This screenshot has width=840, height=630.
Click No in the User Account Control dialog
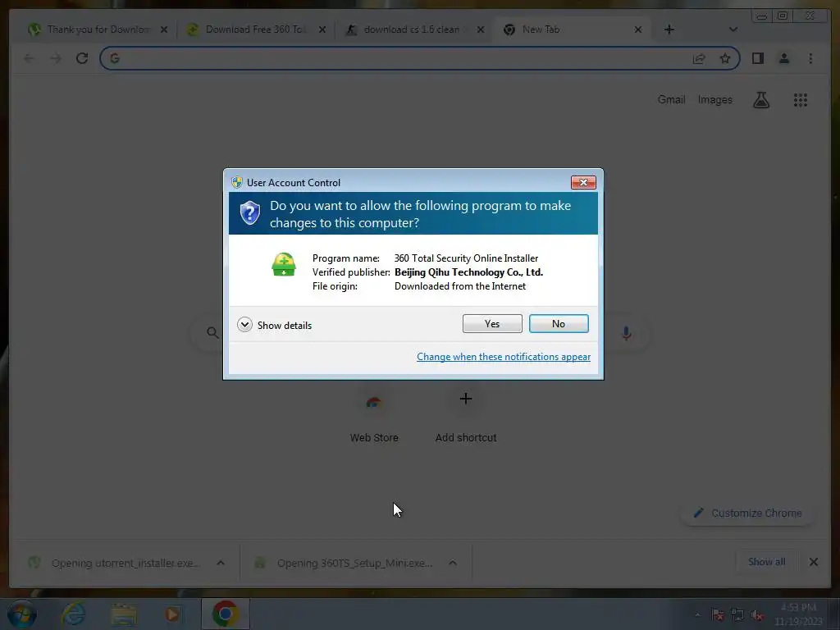tap(558, 323)
